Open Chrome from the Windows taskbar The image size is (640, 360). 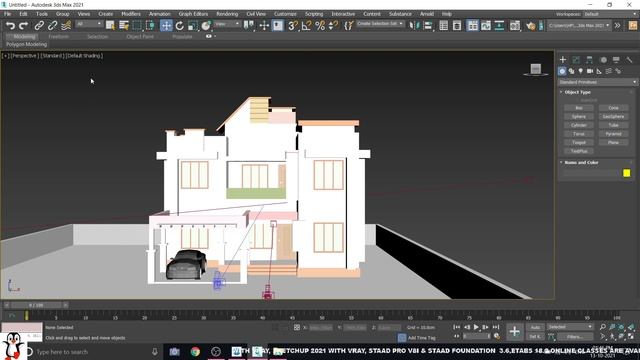pos(195,351)
